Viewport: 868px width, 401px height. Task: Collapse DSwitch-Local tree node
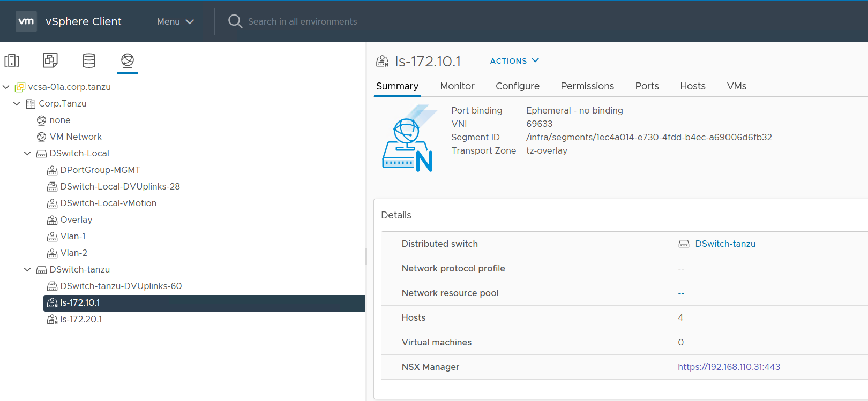[x=27, y=153]
